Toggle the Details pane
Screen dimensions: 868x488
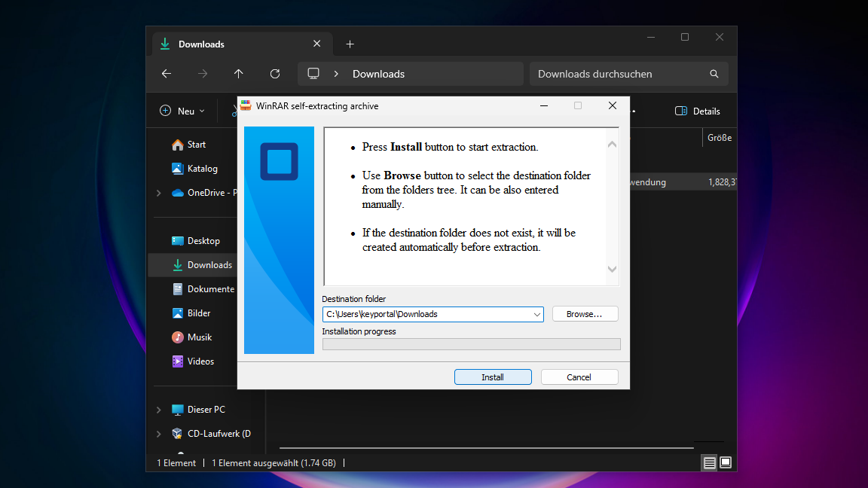[697, 111]
